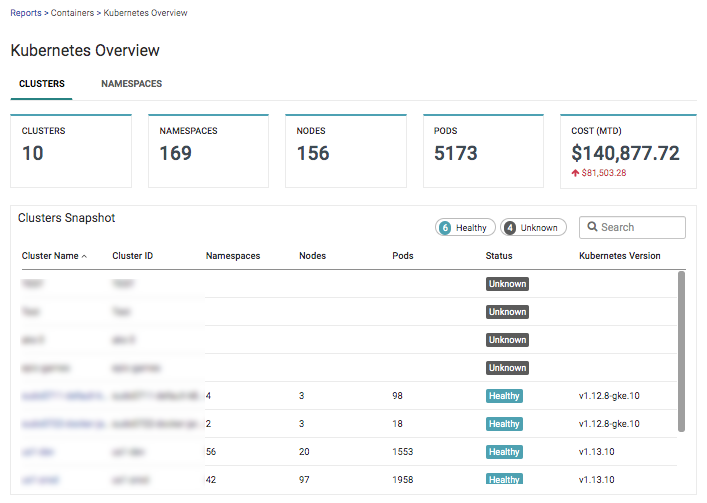The height and width of the screenshot is (503, 707).
Task: Click the Cluster Name sort arrow
Action: pos(84,256)
